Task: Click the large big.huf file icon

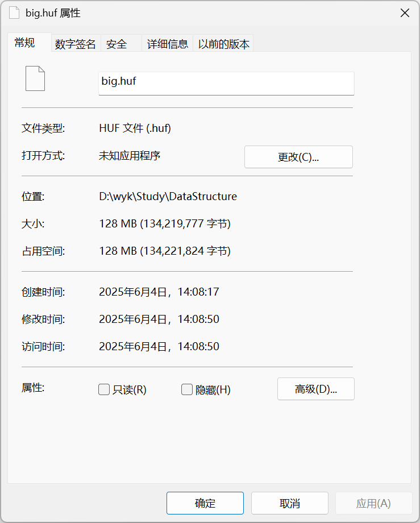Action: pyautogui.click(x=35, y=78)
